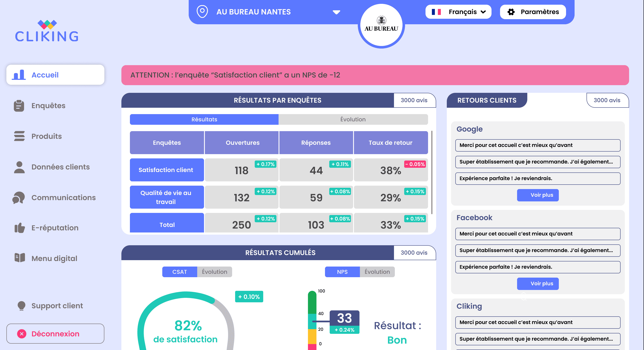Click the enquêtes table vertical scrollbar
The image size is (644, 350).
[432, 172]
